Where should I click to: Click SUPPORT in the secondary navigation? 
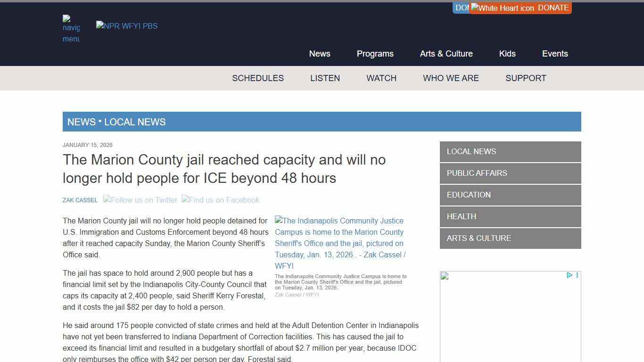click(526, 78)
